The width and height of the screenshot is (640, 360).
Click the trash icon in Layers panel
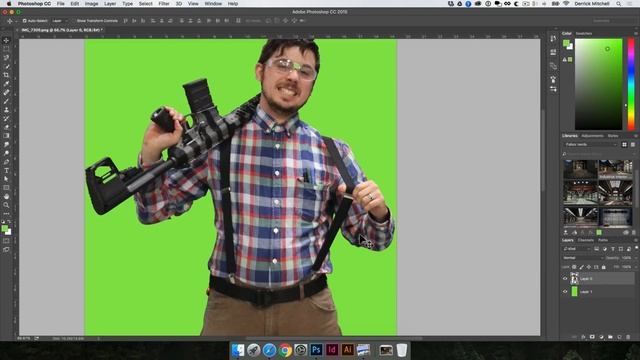628,337
